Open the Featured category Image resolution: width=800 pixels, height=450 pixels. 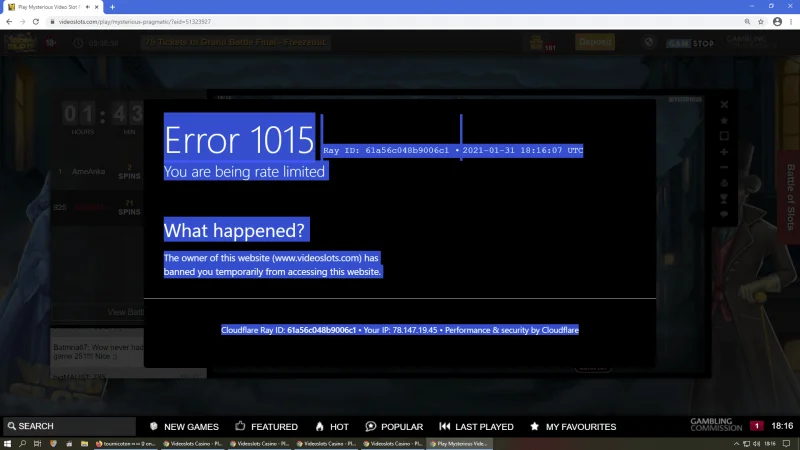[x=267, y=427]
